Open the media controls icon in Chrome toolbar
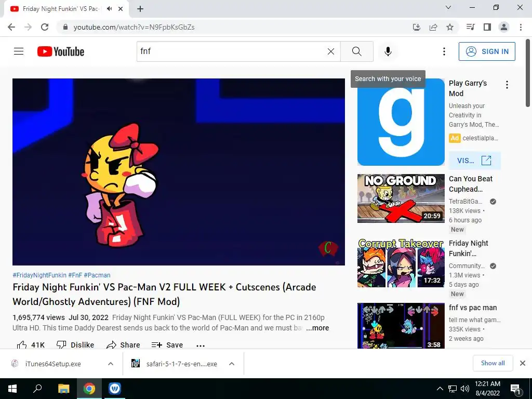Screen dimensions: 532x399 click(x=470, y=27)
